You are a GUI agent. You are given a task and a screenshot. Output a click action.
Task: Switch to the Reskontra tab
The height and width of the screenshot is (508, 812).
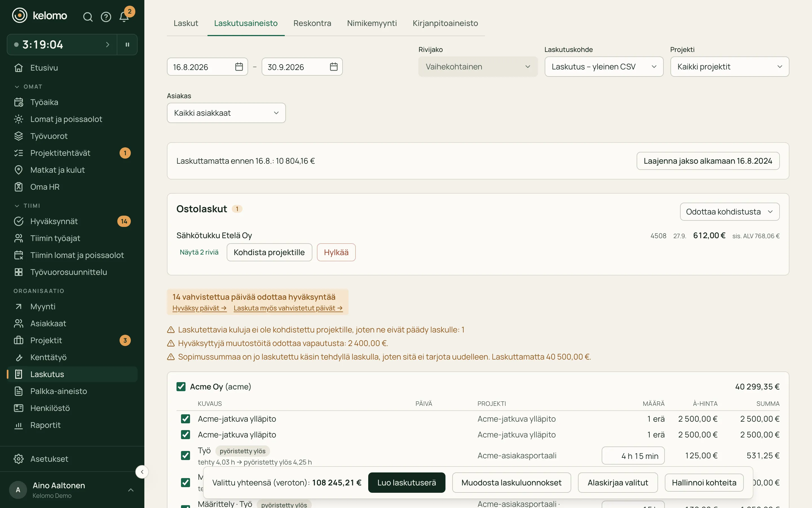(x=312, y=23)
